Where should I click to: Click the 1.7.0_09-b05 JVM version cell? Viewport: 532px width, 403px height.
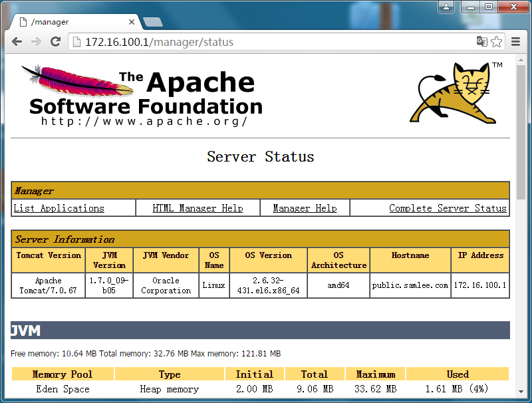(109, 285)
